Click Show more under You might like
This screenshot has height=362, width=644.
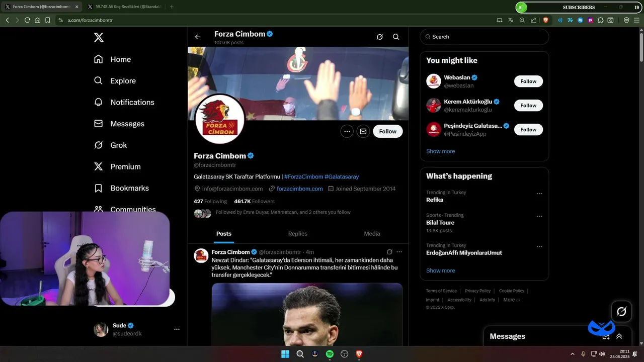click(440, 151)
